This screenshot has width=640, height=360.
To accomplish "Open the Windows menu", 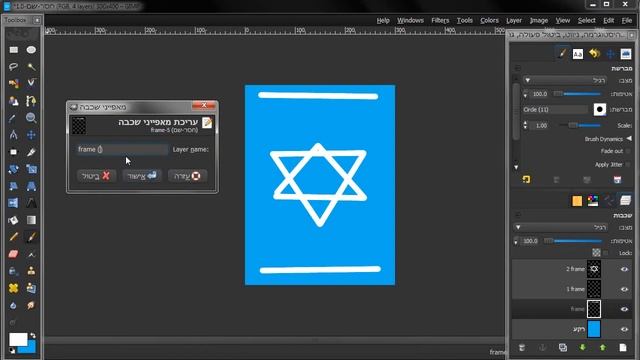I will click(410, 20).
